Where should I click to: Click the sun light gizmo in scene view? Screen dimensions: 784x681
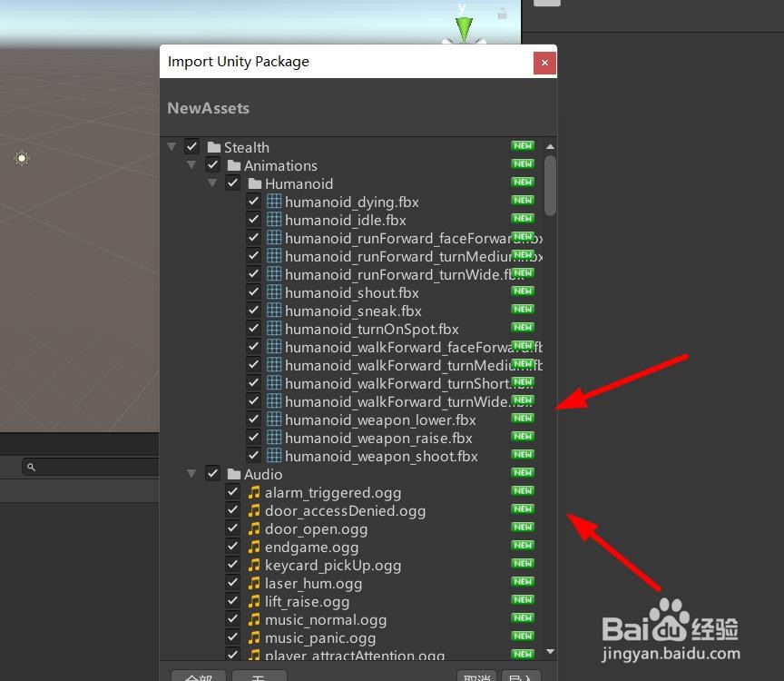tap(22, 158)
